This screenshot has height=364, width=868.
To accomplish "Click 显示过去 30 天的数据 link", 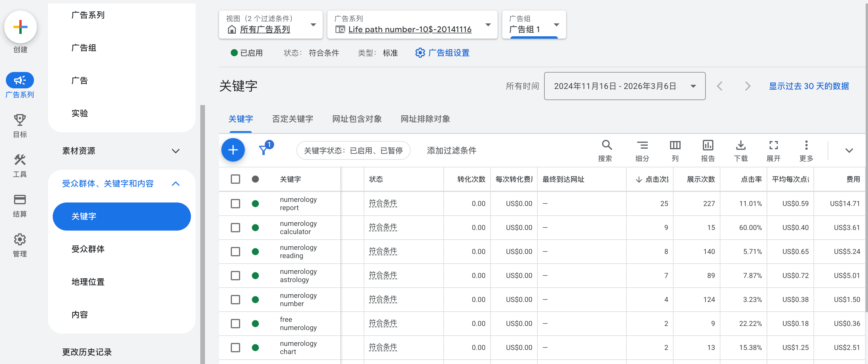I will [808, 86].
